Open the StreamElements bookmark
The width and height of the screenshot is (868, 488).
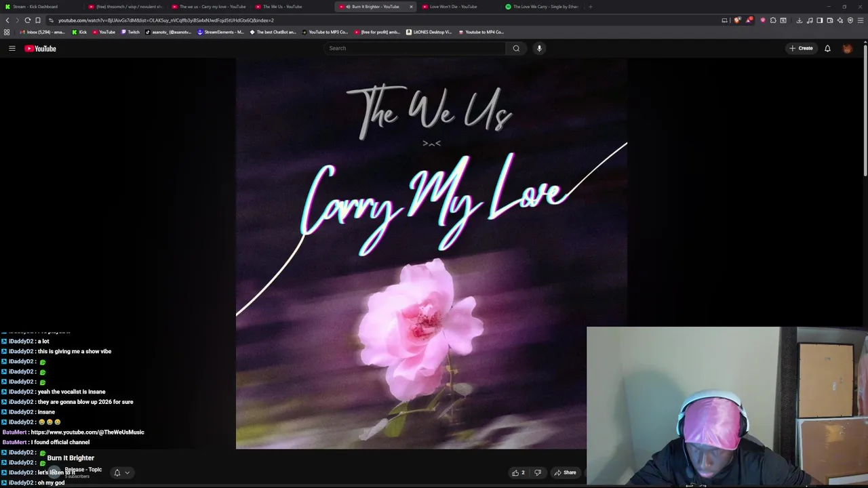(x=221, y=32)
